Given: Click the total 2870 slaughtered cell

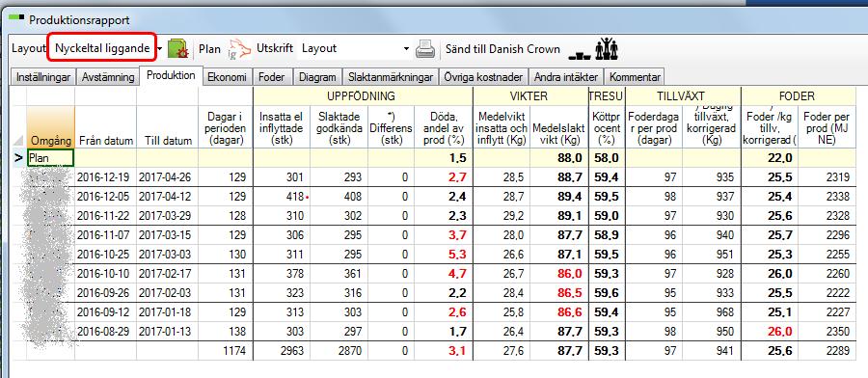Looking at the screenshot, I should click(x=339, y=350).
